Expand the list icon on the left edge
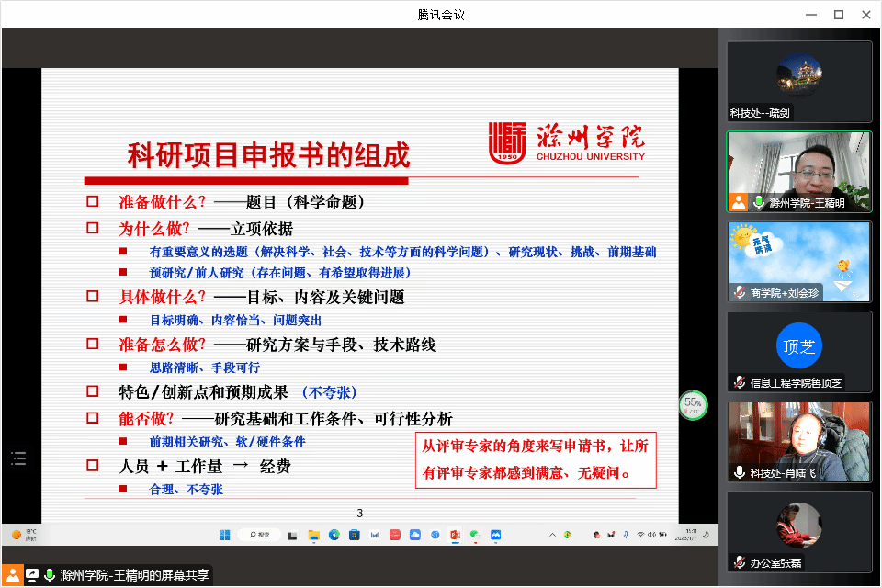The image size is (882, 588). (x=18, y=458)
